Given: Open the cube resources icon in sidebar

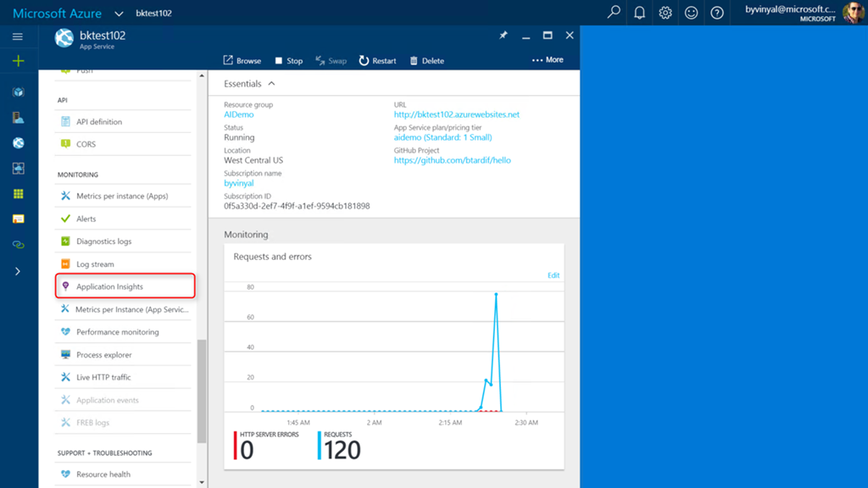Looking at the screenshot, I should click(x=19, y=91).
